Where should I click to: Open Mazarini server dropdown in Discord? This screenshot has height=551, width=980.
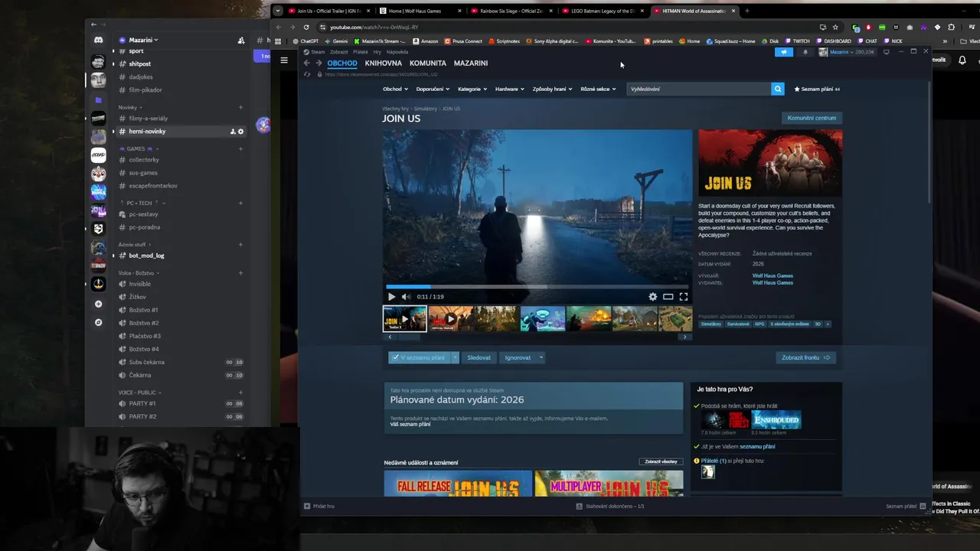click(x=143, y=40)
